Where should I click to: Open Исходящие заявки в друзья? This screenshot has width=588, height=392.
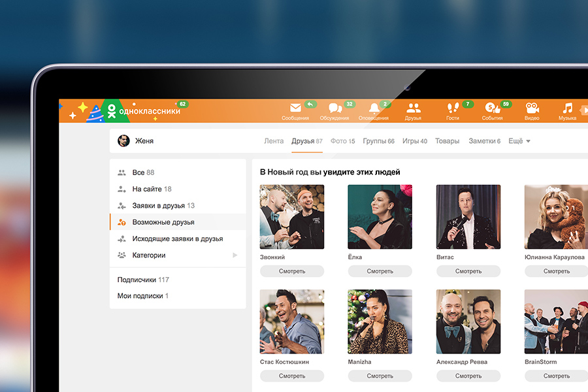(x=178, y=238)
